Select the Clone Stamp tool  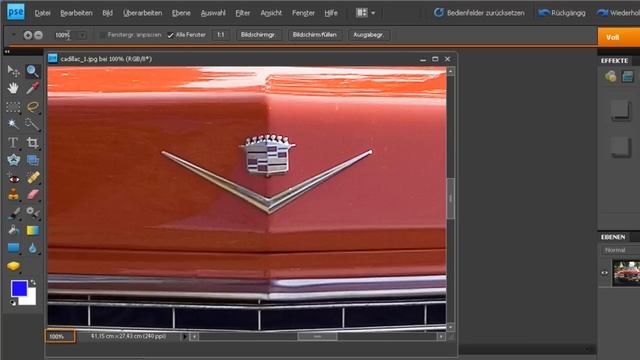point(13,195)
